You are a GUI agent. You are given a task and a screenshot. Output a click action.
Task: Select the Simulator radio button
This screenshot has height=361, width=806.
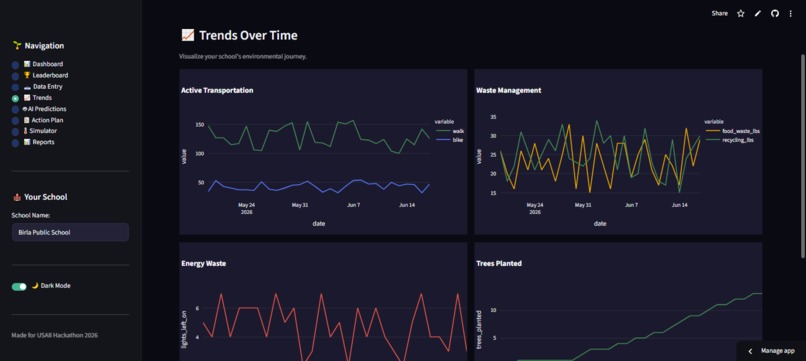click(15, 132)
